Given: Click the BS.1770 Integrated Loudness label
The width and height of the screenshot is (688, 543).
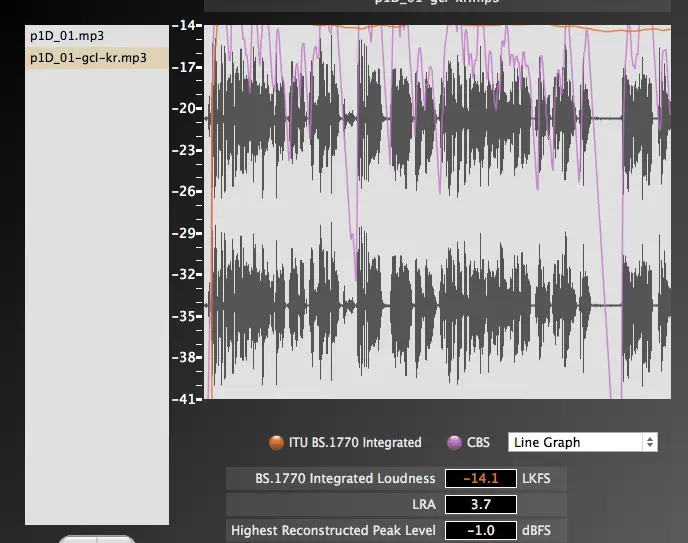Looking at the screenshot, I should tap(345, 479).
